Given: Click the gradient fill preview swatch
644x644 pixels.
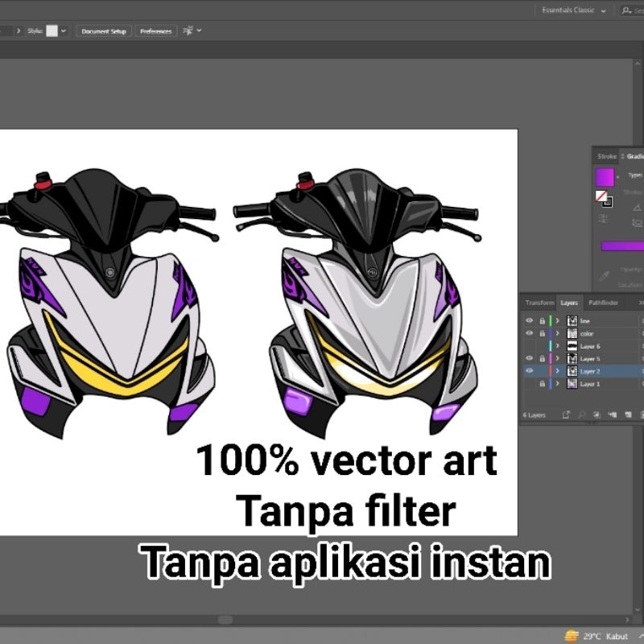Looking at the screenshot, I should click(x=604, y=177).
